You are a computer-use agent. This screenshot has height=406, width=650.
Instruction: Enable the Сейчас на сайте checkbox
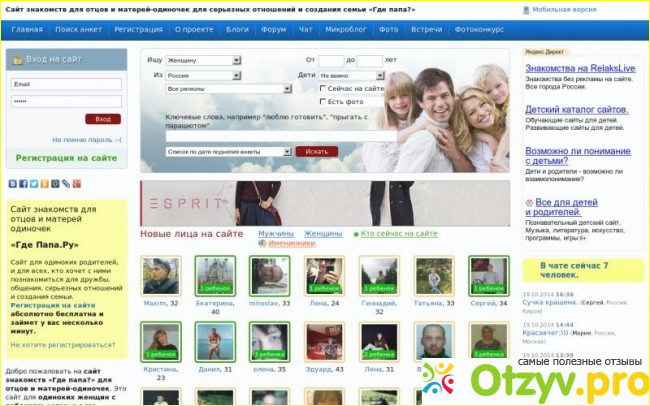click(x=321, y=88)
